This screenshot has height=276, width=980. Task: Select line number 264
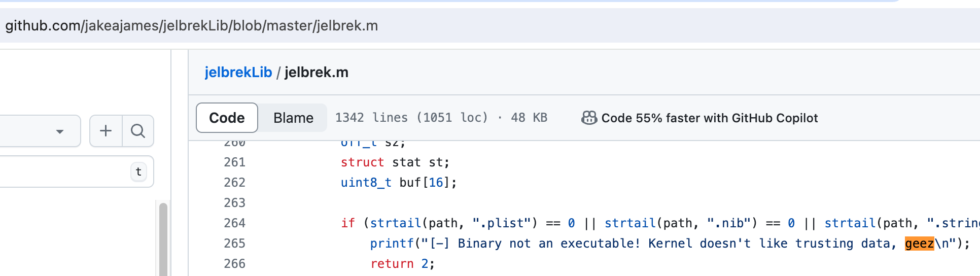coord(234,223)
